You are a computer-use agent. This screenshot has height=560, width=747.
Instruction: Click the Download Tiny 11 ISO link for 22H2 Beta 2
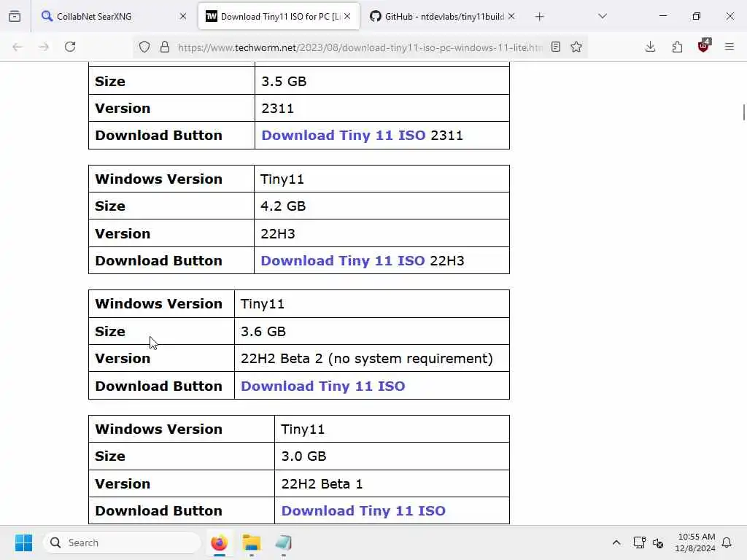click(323, 386)
